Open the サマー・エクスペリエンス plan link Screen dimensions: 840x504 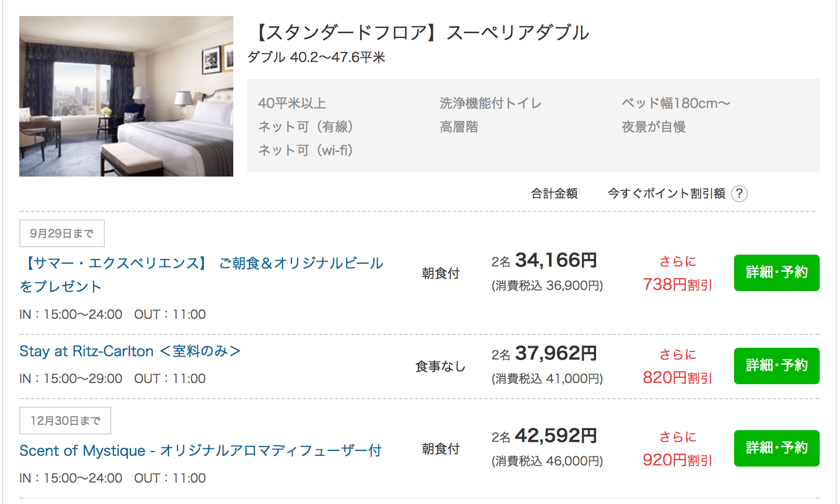[201, 263]
